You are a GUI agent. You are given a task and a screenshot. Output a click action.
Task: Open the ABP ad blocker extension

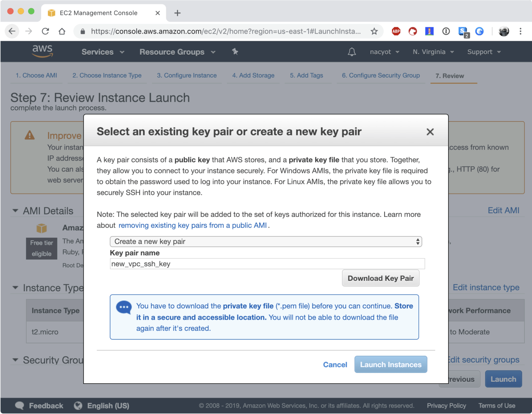(396, 31)
